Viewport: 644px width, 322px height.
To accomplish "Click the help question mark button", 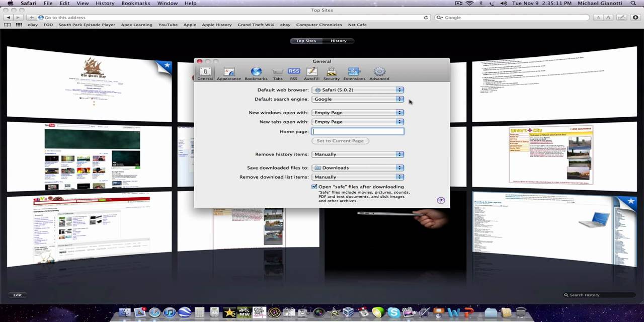I will tap(441, 200).
